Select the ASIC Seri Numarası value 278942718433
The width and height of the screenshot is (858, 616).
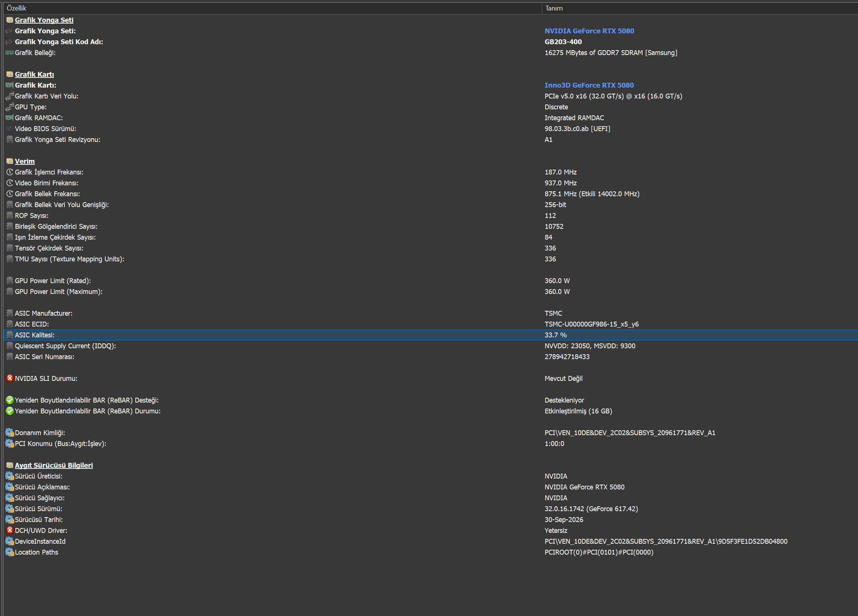(x=567, y=357)
